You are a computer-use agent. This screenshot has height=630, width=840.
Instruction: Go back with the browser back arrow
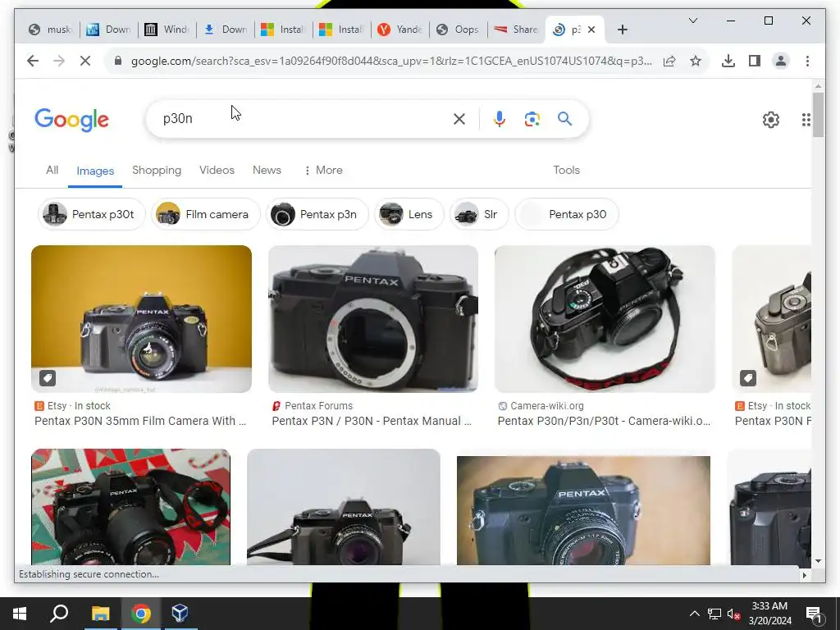coord(33,61)
